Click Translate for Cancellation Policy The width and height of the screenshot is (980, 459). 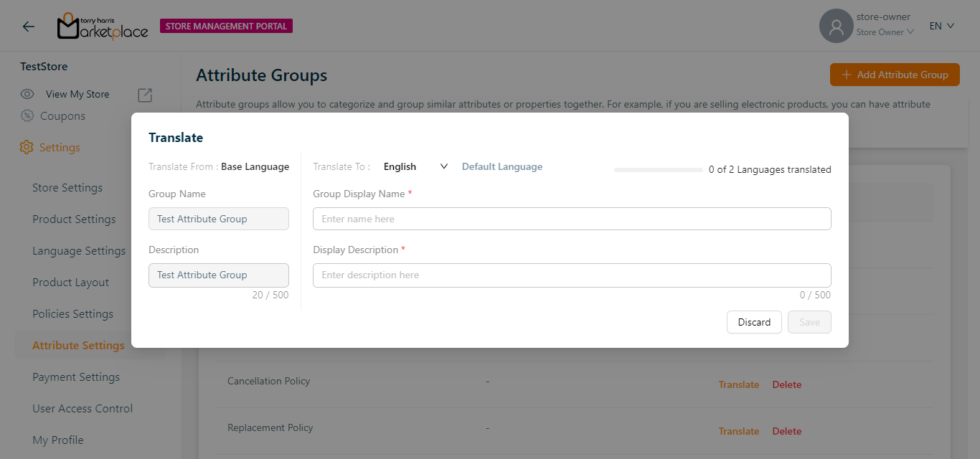point(738,384)
